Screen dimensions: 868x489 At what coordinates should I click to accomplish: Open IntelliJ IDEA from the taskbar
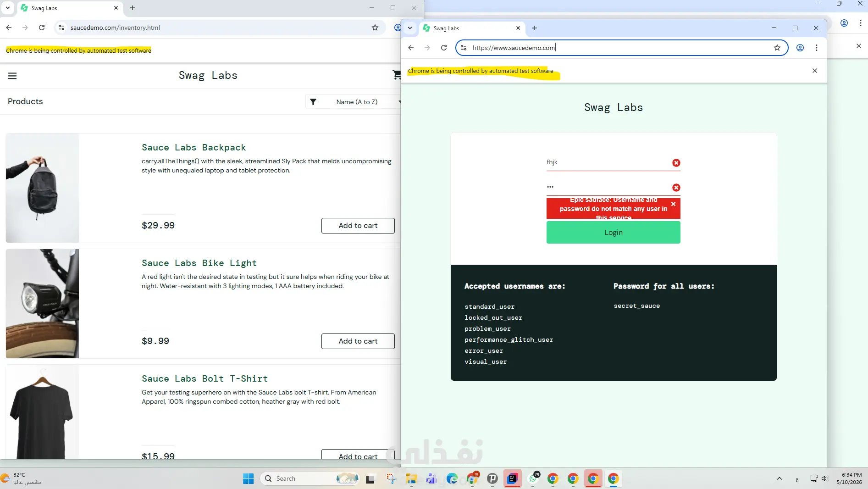(512, 479)
